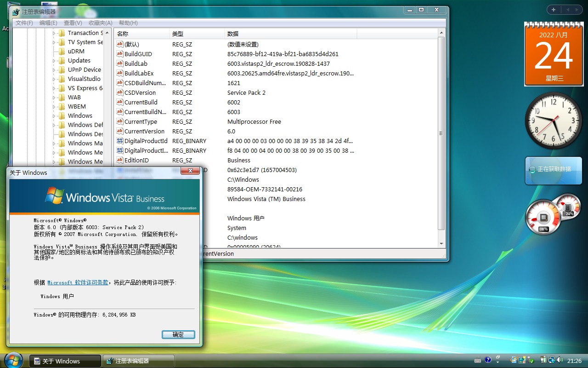Expand the WAB key
588x368 pixels.
(54, 98)
